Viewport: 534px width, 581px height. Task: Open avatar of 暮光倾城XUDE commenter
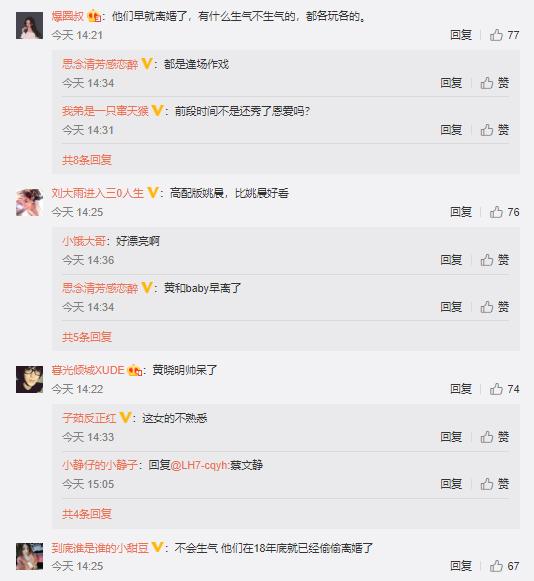pyautogui.click(x=29, y=379)
